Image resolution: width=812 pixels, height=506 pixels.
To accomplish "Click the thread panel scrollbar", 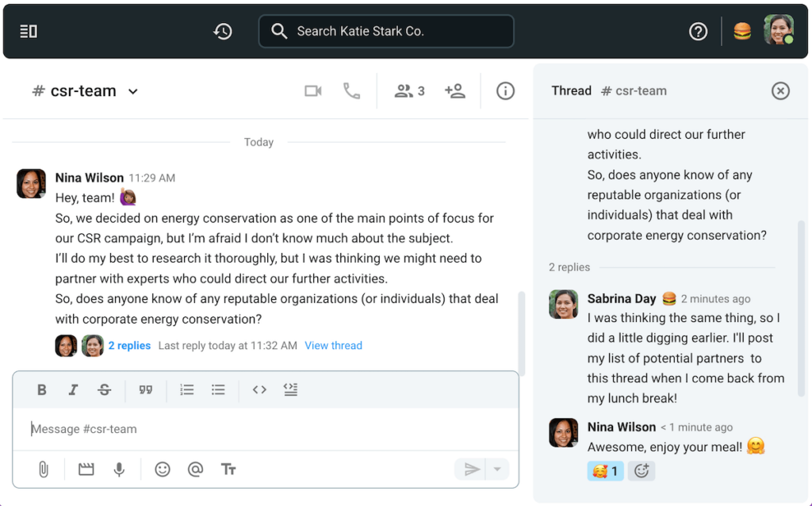I will (x=801, y=317).
